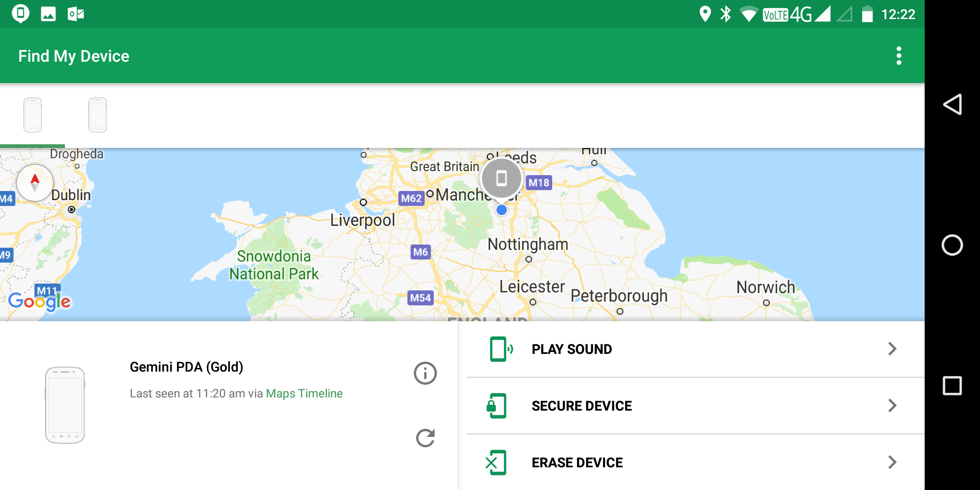This screenshot has width=980, height=490.
Task: Tap the Find My Device status notification icon
Action: tap(20, 14)
